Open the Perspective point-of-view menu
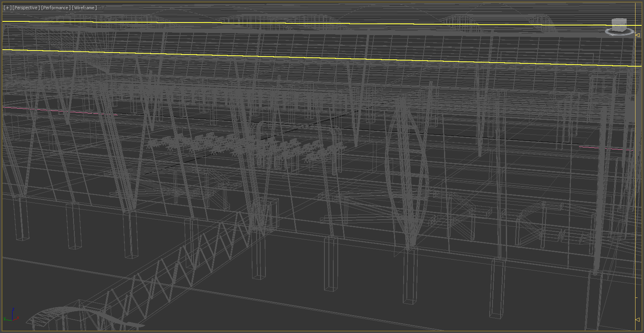 [26, 8]
